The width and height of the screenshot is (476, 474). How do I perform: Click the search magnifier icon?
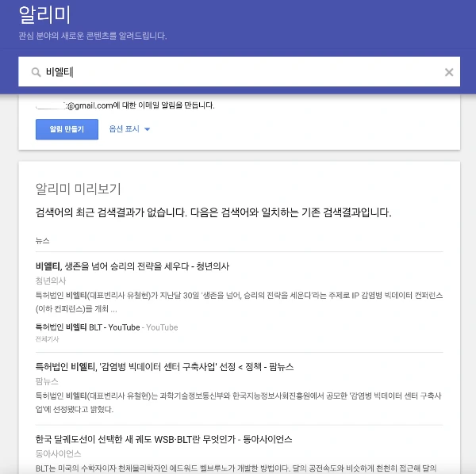[x=36, y=72]
